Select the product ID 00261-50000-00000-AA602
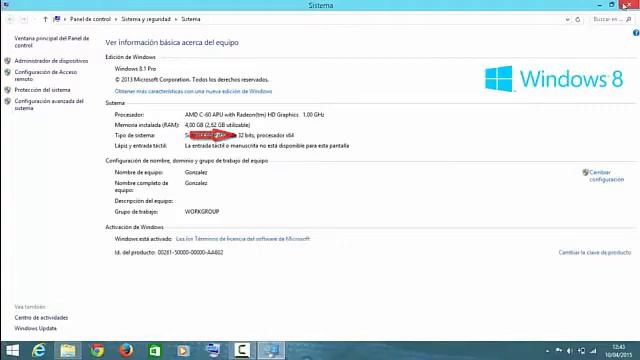 (x=190, y=253)
